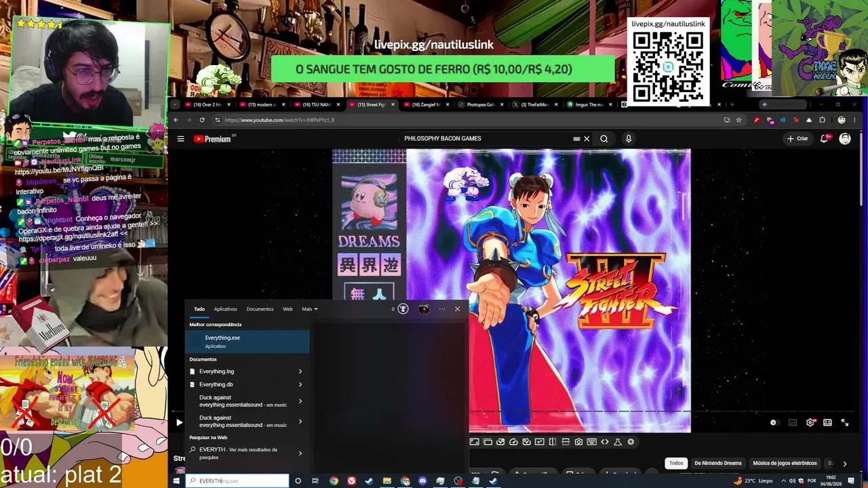This screenshot has width=868, height=488.
Task: Expand Everything.db result details arrow
Action: click(300, 384)
